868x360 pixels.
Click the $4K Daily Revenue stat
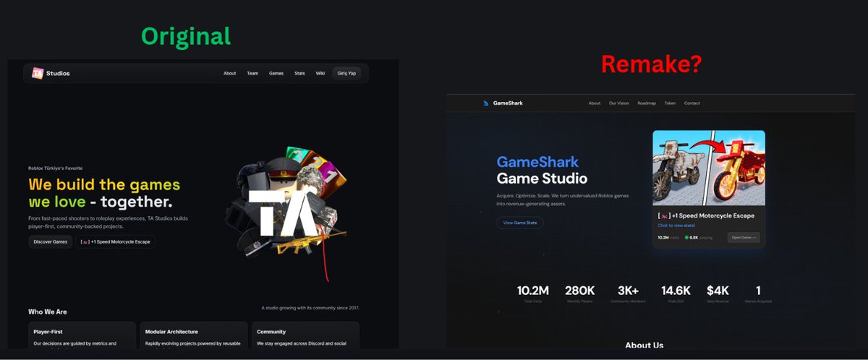(x=718, y=293)
